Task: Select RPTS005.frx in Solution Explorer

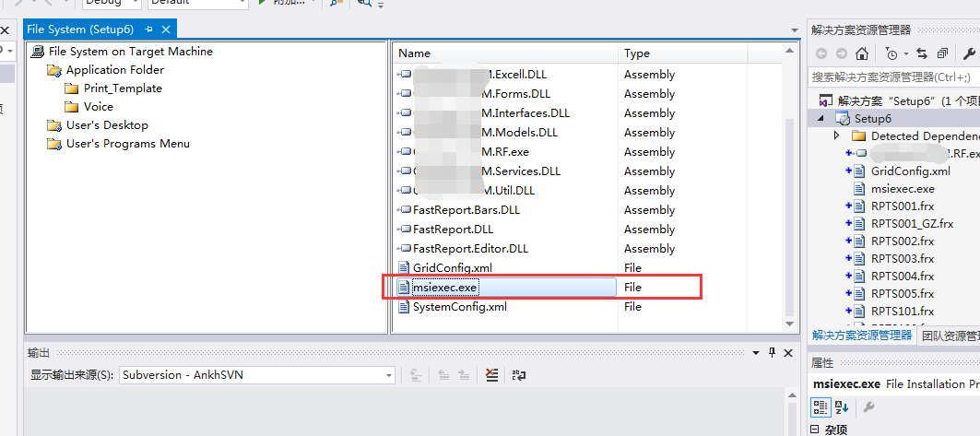Action: pyautogui.click(x=903, y=293)
